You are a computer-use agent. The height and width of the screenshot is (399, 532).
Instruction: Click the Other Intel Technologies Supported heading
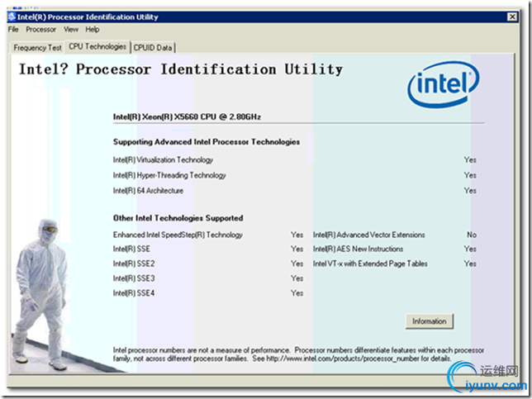[178, 218]
